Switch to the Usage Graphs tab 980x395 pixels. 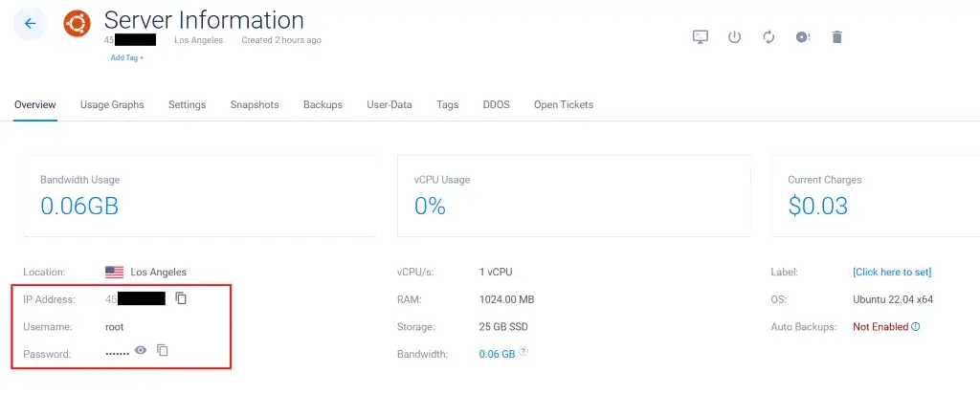112,104
